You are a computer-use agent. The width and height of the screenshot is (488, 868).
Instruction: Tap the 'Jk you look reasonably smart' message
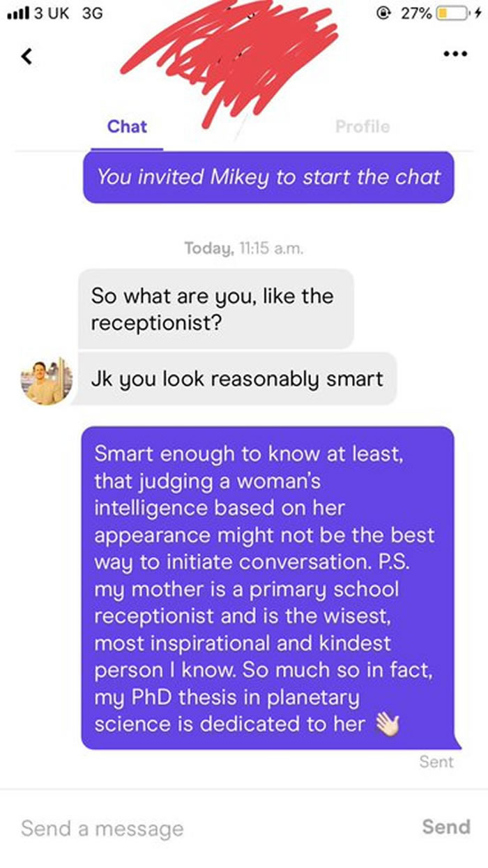[x=237, y=379]
